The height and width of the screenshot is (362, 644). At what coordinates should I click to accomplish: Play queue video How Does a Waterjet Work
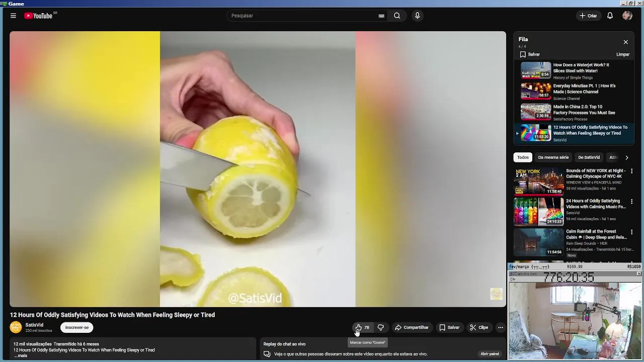[574, 71]
